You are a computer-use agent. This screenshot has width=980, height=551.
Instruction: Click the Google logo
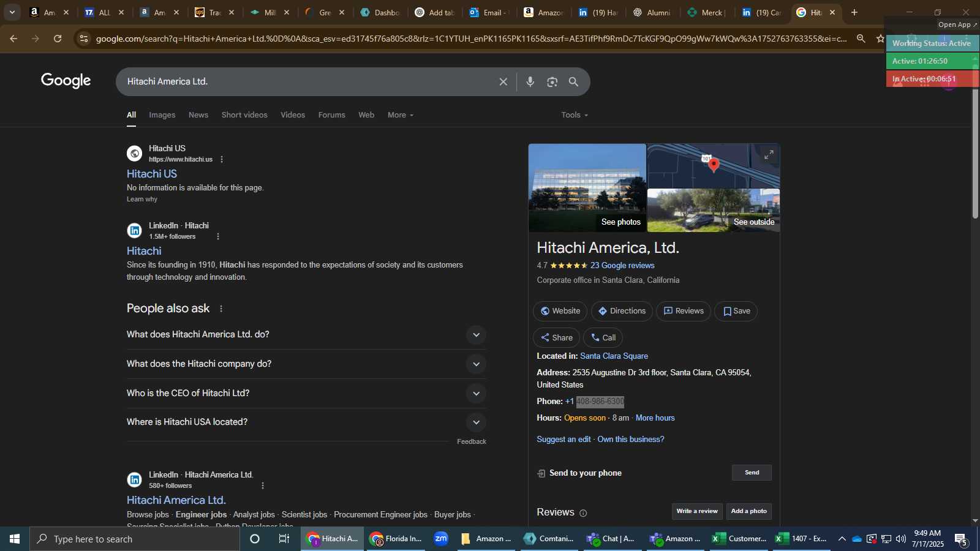[x=66, y=81]
